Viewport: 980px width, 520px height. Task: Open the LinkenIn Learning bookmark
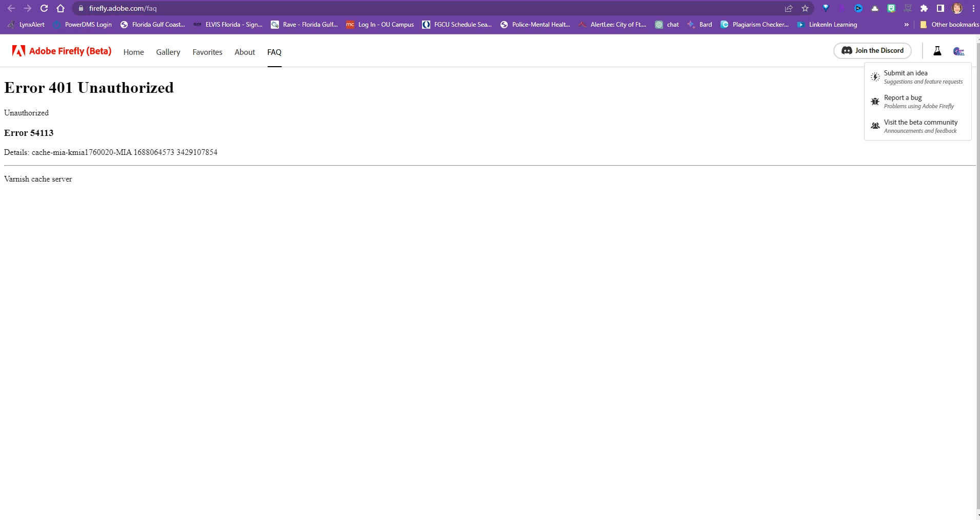pos(827,25)
